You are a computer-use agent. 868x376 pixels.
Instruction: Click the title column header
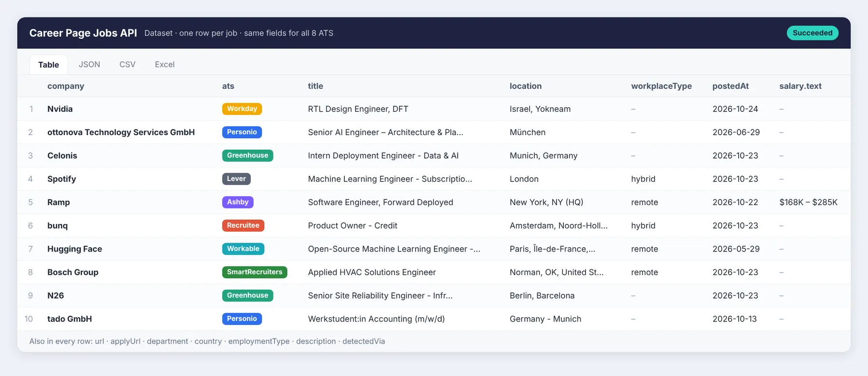tap(315, 86)
